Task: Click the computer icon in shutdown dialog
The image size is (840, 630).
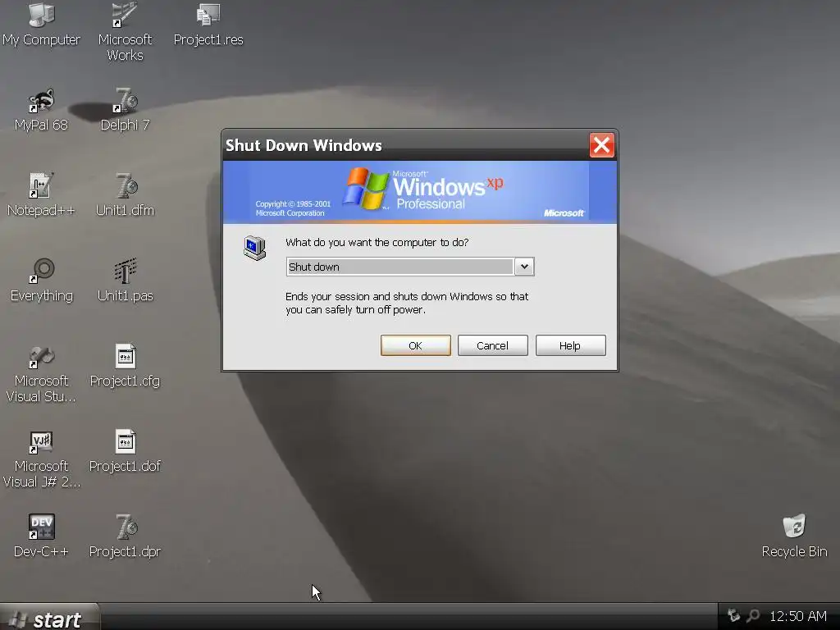Action: [x=254, y=248]
